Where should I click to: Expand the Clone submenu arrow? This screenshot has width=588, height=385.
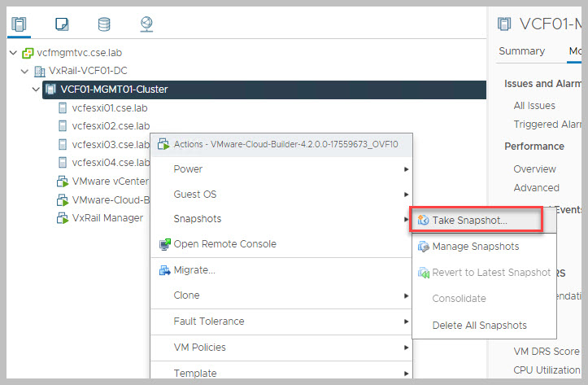(x=406, y=295)
